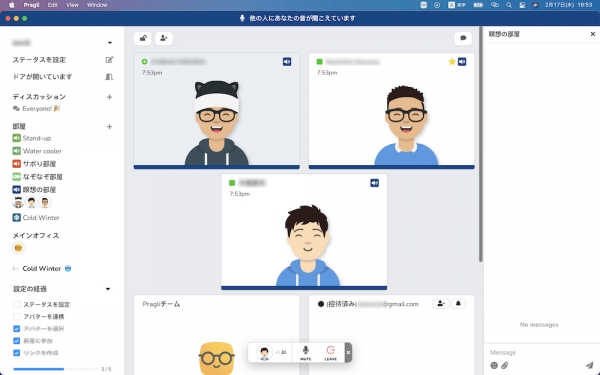Expand the workspace name dropdown arrow

[110, 43]
